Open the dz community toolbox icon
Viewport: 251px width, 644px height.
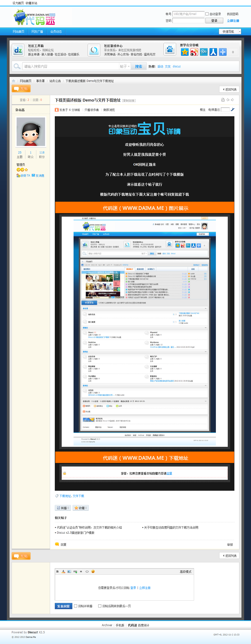pyautogui.click(x=18, y=50)
